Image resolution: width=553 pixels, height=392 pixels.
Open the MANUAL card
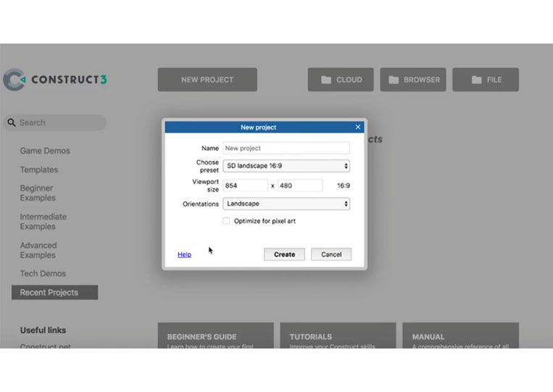pyautogui.click(x=461, y=335)
